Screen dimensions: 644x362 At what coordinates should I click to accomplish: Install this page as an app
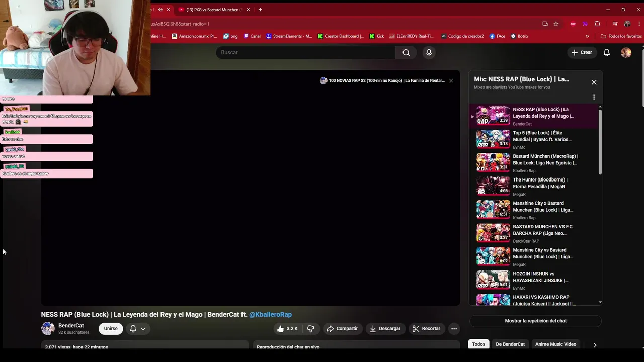[545, 24]
